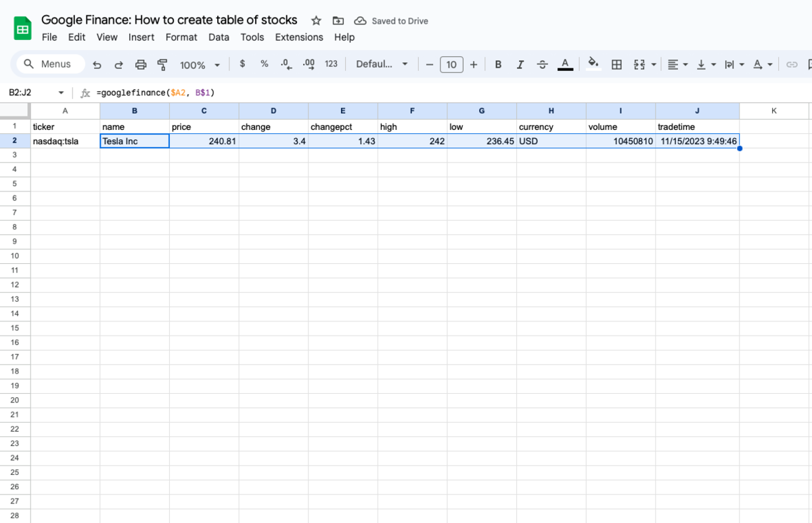Open the Extensions menu
The image size is (812, 523).
click(x=299, y=37)
